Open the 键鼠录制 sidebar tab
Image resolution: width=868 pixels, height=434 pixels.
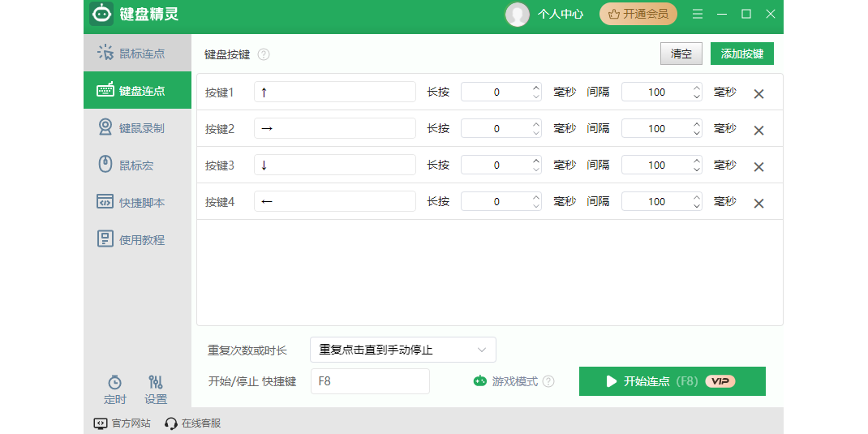coord(137,128)
